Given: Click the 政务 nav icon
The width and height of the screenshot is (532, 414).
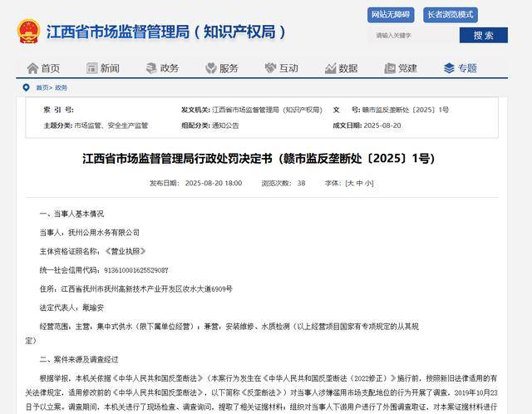Looking at the screenshot, I should (150, 68).
